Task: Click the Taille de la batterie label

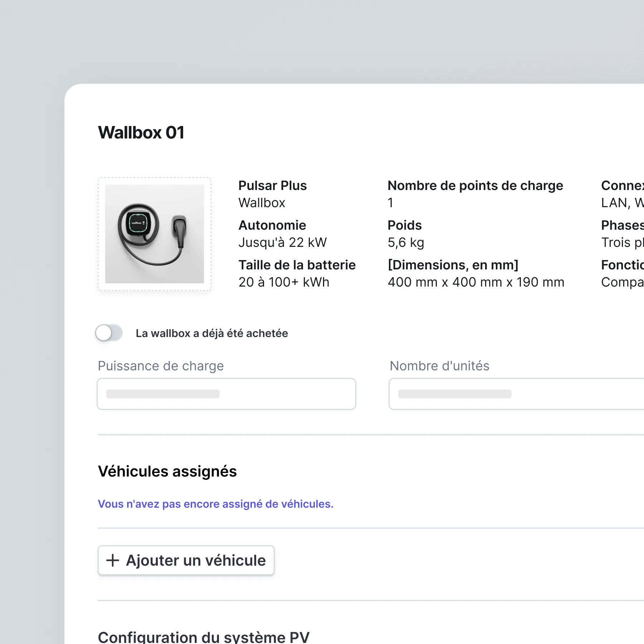Action: point(297,265)
